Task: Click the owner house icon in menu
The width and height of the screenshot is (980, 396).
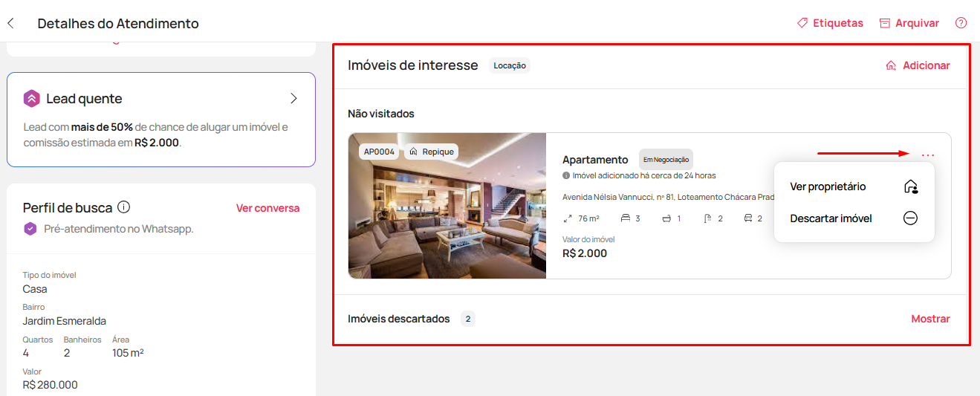Action: coord(911,186)
